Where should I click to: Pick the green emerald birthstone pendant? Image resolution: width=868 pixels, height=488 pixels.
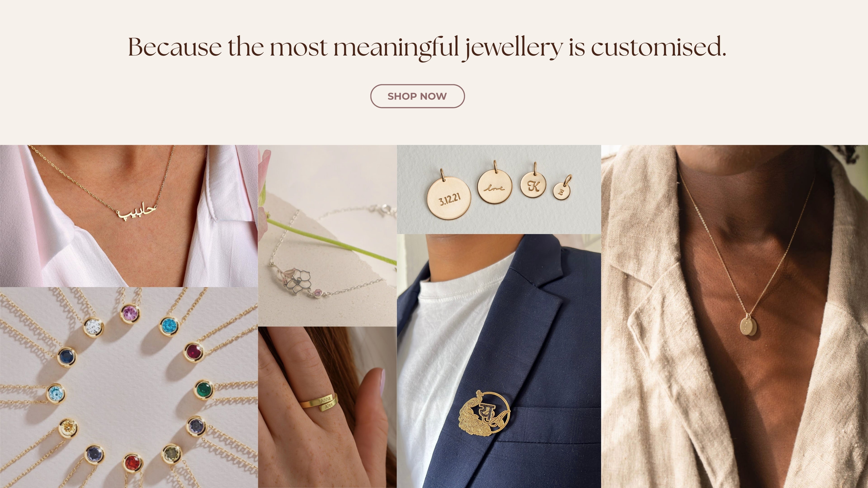point(204,390)
